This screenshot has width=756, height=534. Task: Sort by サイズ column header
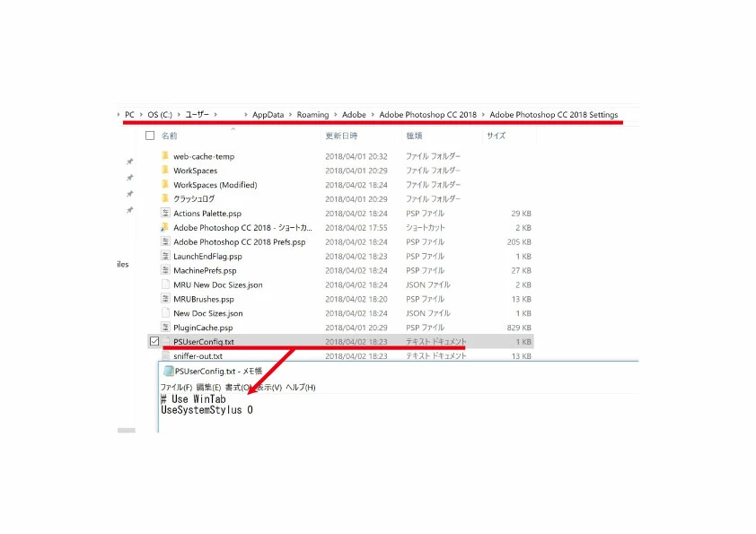[497, 136]
